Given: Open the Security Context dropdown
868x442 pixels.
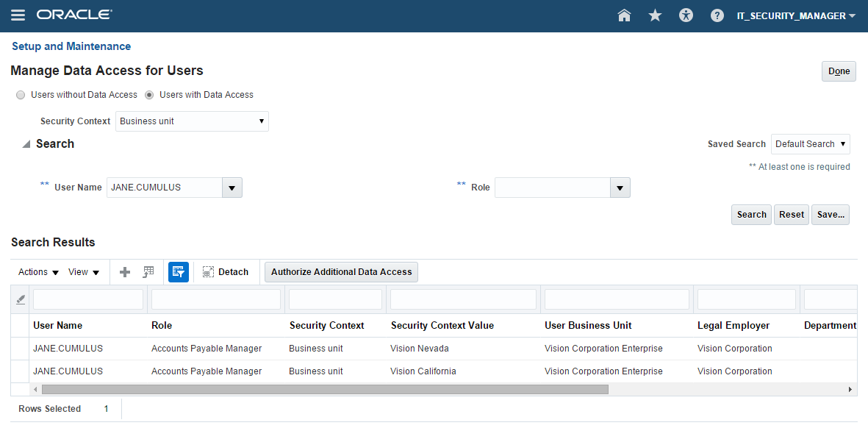Looking at the screenshot, I should (192, 121).
